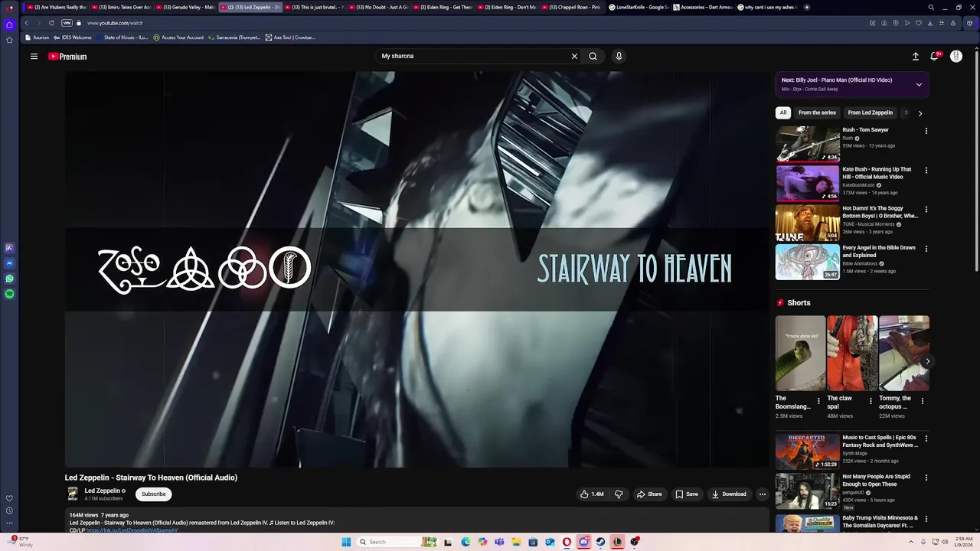Open Every Angel in the Bible thumbnail

(x=808, y=262)
